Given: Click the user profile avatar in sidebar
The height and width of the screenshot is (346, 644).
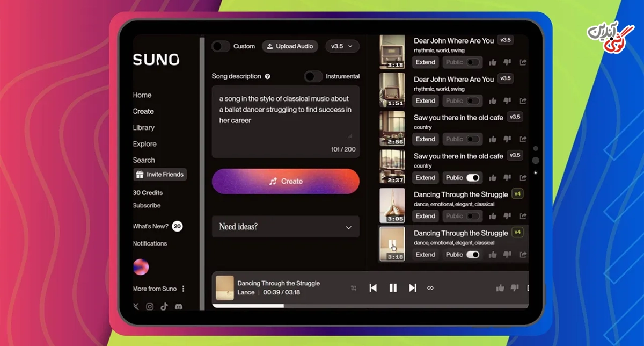Looking at the screenshot, I should 141,267.
